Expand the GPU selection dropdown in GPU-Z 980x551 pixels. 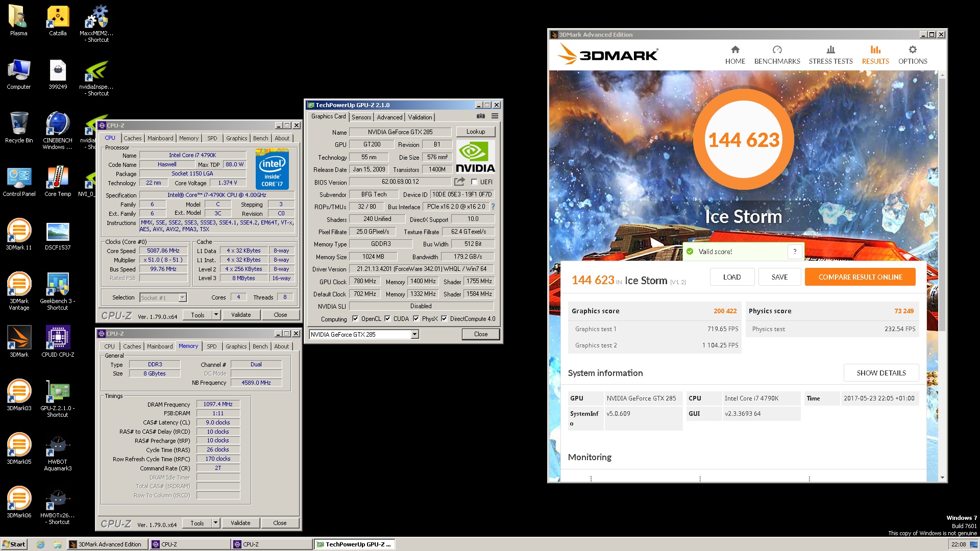coord(414,335)
